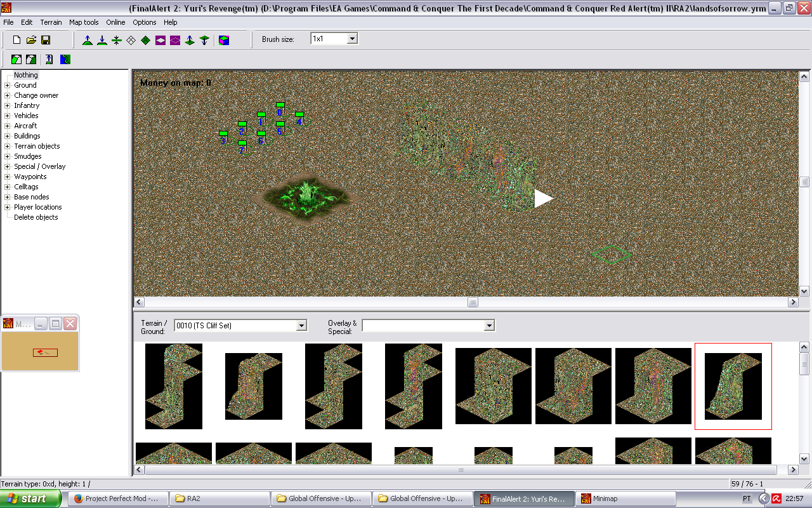
Task: Click the tile palette horizontal scrollbar thumb
Action: click(x=461, y=470)
